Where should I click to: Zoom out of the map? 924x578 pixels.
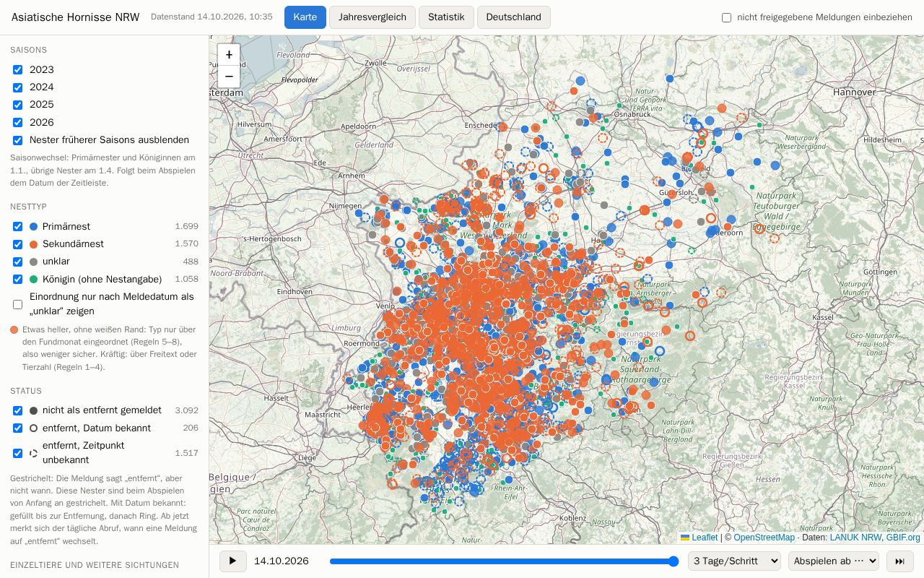tap(229, 77)
